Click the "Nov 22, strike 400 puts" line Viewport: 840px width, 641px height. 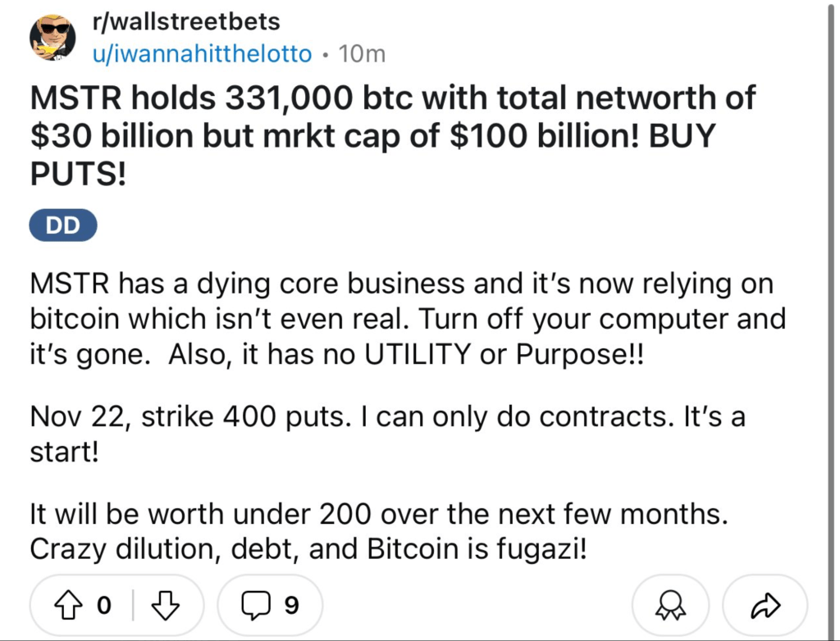[x=387, y=416]
